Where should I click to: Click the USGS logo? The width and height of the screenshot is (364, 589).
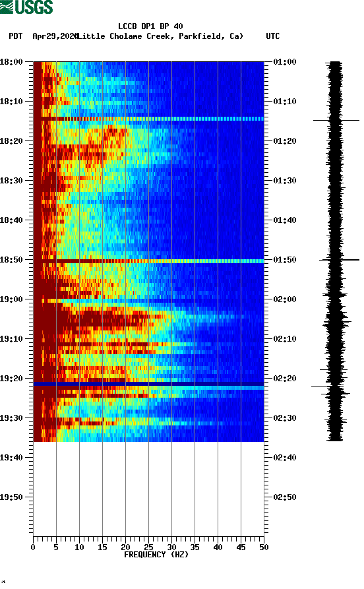click(26, 7)
